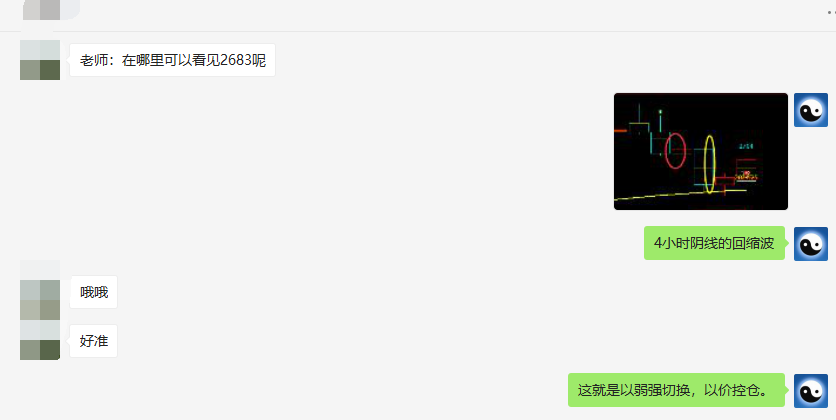
Task: Select the message 这就是以弱强切换，以价控仓。
Action: (677, 390)
